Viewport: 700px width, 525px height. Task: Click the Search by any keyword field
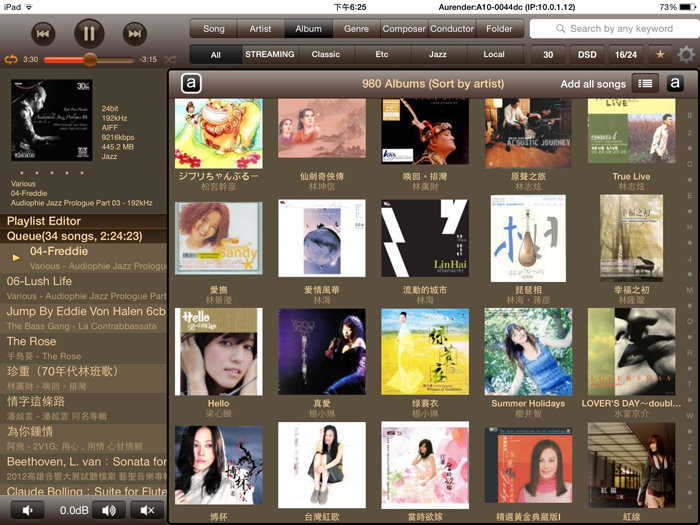pos(615,29)
